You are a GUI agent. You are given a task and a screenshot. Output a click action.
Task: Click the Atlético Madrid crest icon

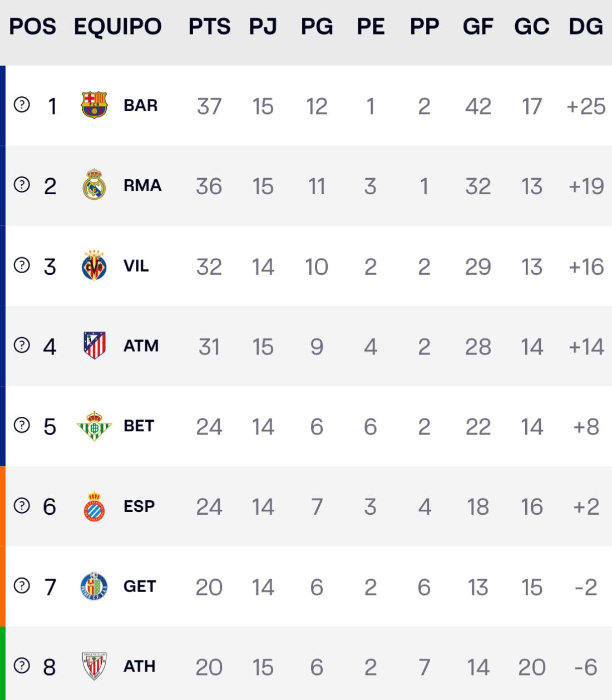(x=94, y=346)
